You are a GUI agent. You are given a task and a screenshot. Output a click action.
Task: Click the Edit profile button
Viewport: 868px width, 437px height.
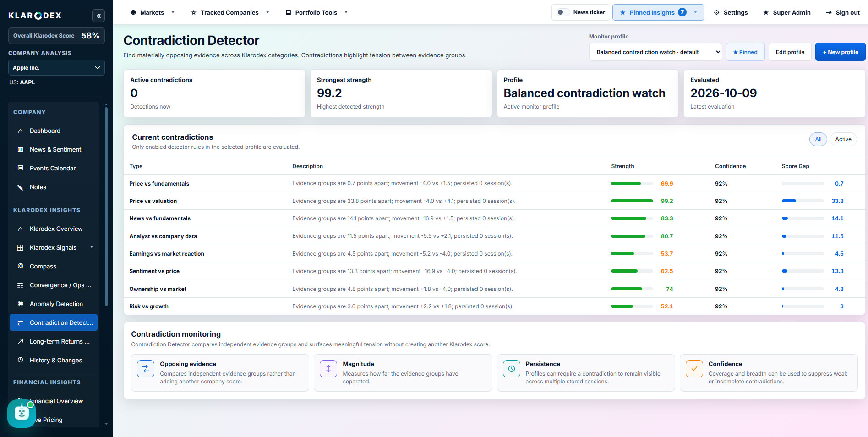(790, 52)
